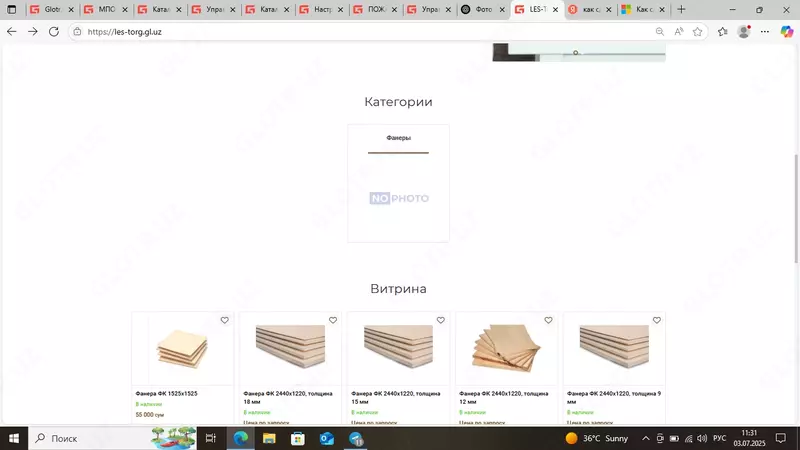The height and width of the screenshot is (450, 800).
Task: Open the browser profile avatar
Action: pyautogui.click(x=744, y=32)
